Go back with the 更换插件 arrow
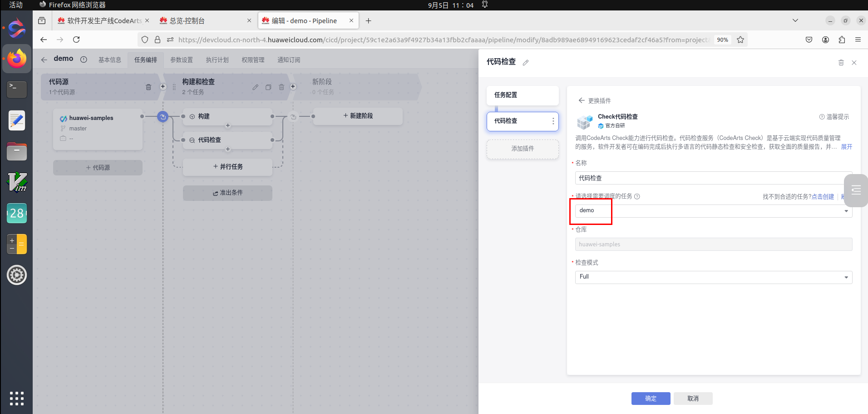 click(581, 100)
